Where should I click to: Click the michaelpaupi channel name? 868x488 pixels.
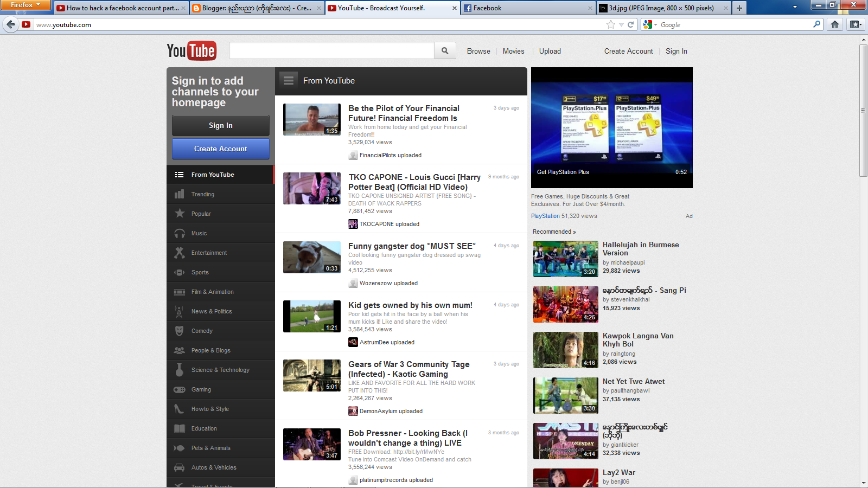[x=628, y=262]
